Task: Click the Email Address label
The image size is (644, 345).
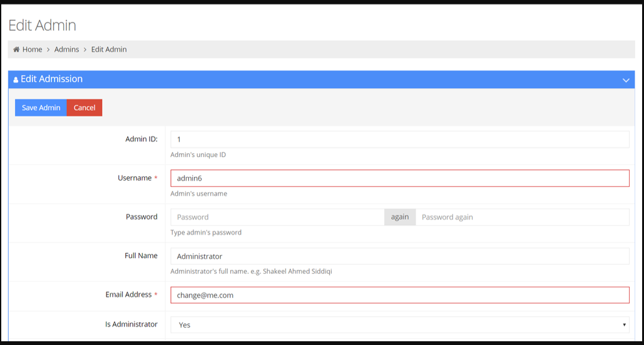Action: point(128,294)
